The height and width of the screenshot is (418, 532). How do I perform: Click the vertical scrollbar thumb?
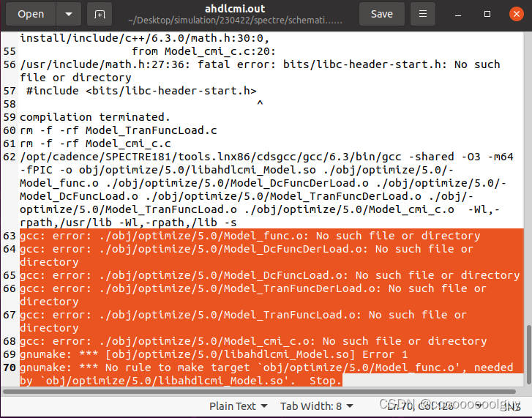click(x=528, y=354)
